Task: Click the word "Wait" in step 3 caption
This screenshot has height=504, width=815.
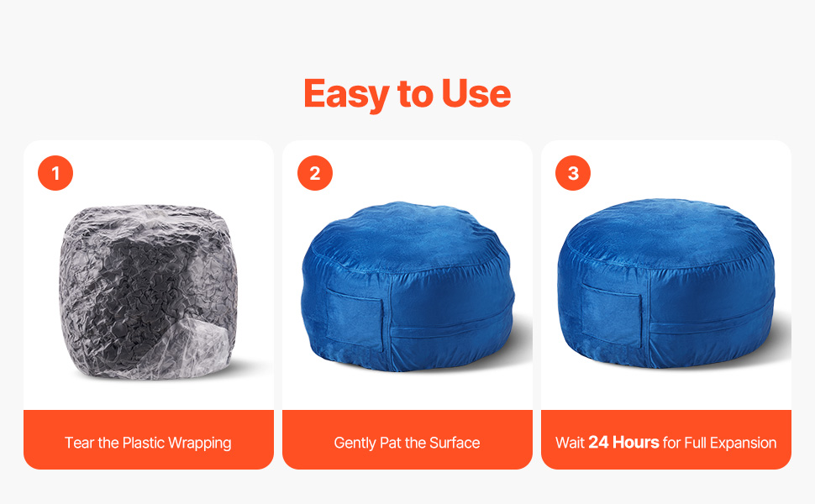Action: click(570, 443)
